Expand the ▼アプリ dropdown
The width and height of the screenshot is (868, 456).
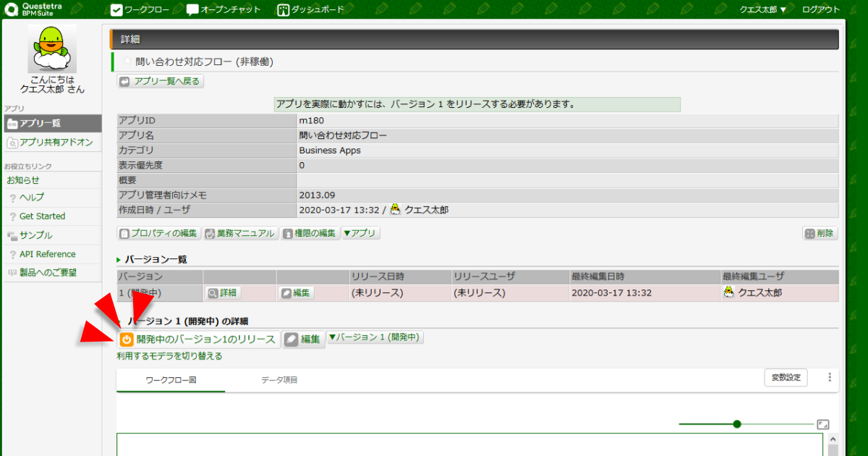[x=360, y=234]
